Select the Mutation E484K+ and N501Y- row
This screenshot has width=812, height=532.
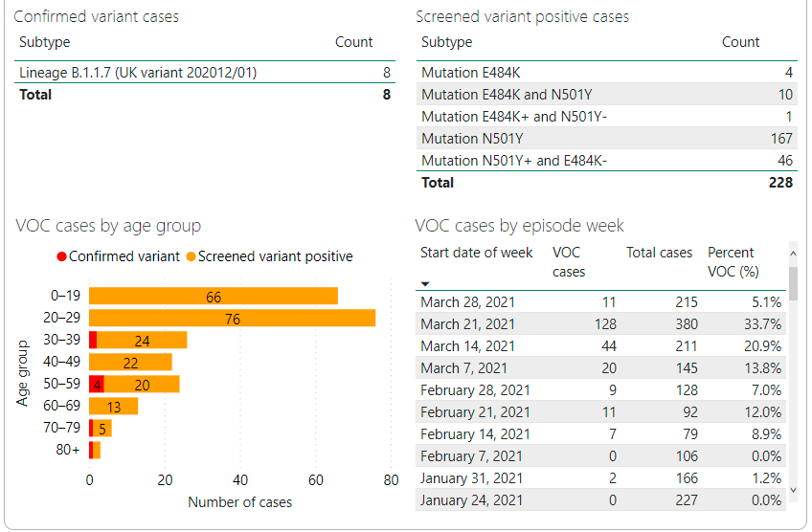click(x=607, y=117)
